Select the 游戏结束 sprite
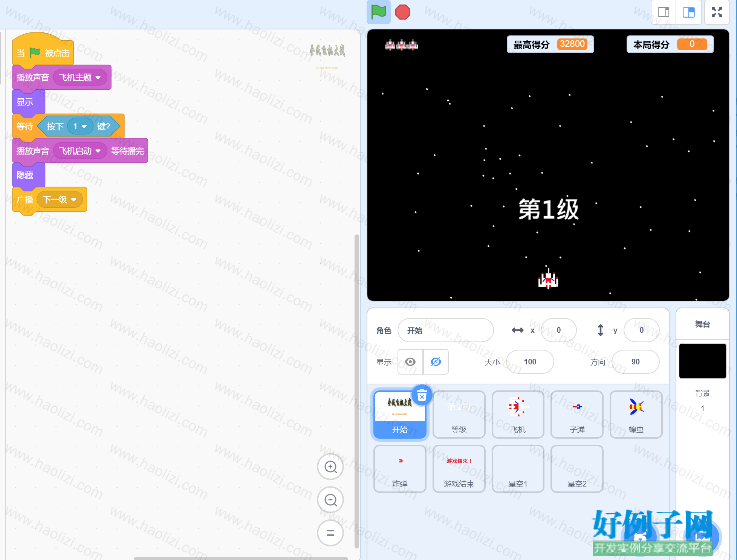 [x=459, y=468]
